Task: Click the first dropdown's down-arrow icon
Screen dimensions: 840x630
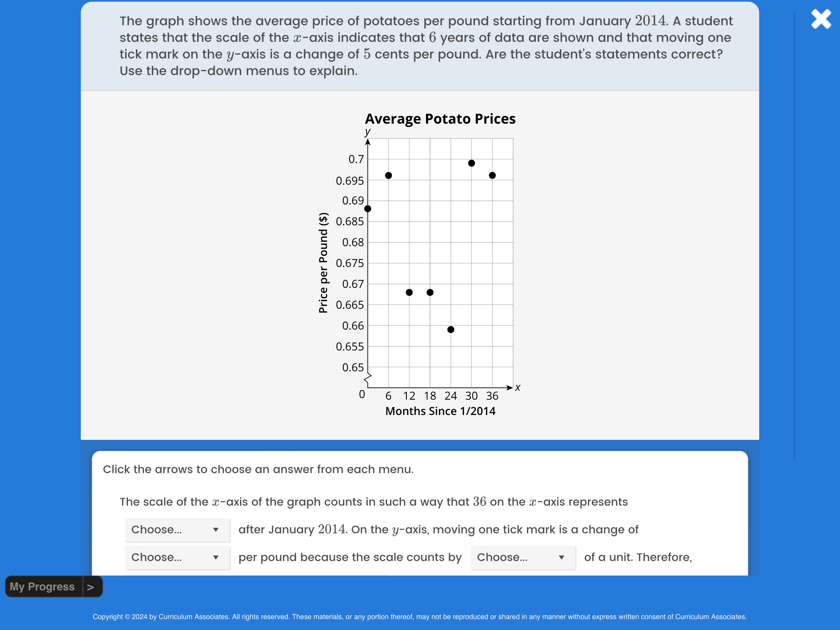Action: (216, 529)
